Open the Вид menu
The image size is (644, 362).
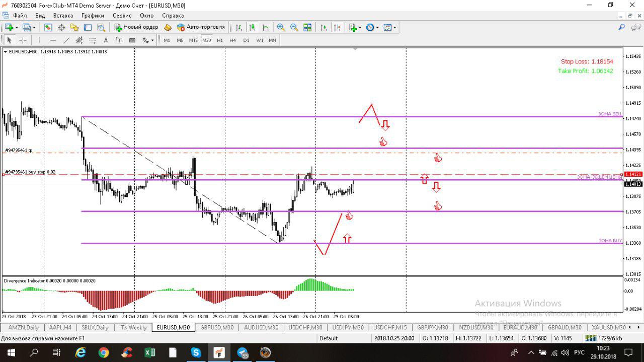point(40,16)
